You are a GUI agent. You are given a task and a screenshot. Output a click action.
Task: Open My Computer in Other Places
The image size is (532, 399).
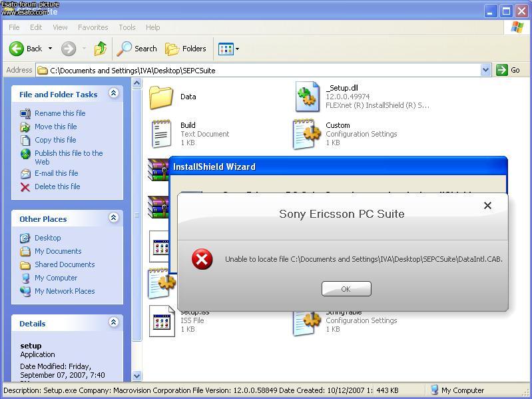coord(56,278)
